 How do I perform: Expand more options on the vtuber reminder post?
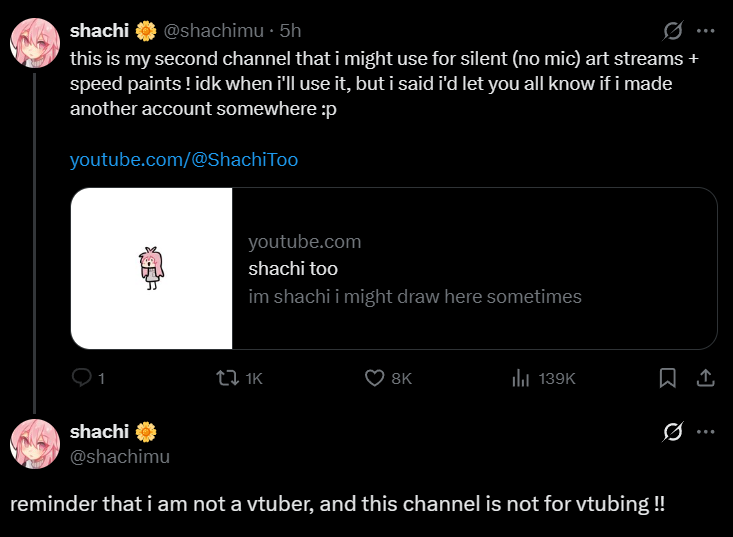tap(706, 432)
